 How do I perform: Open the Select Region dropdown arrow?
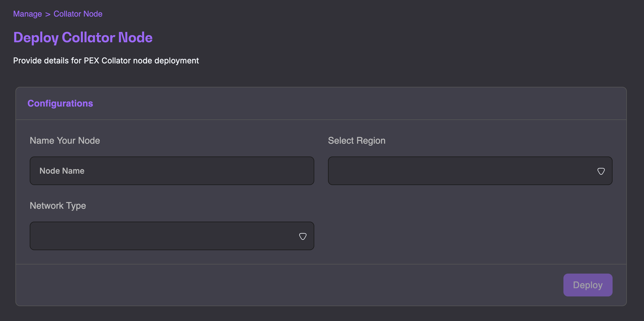tap(601, 171)
